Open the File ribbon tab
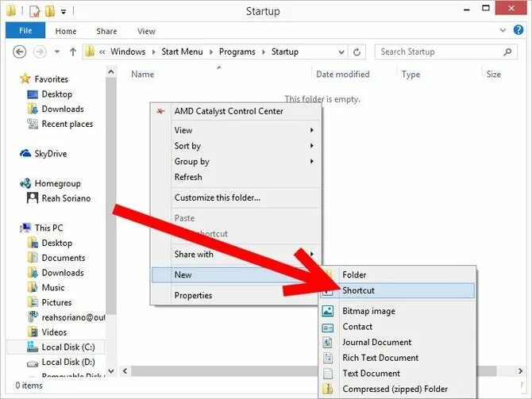The width and height of the screenshot is (532, 399). [x=25, y=30]
